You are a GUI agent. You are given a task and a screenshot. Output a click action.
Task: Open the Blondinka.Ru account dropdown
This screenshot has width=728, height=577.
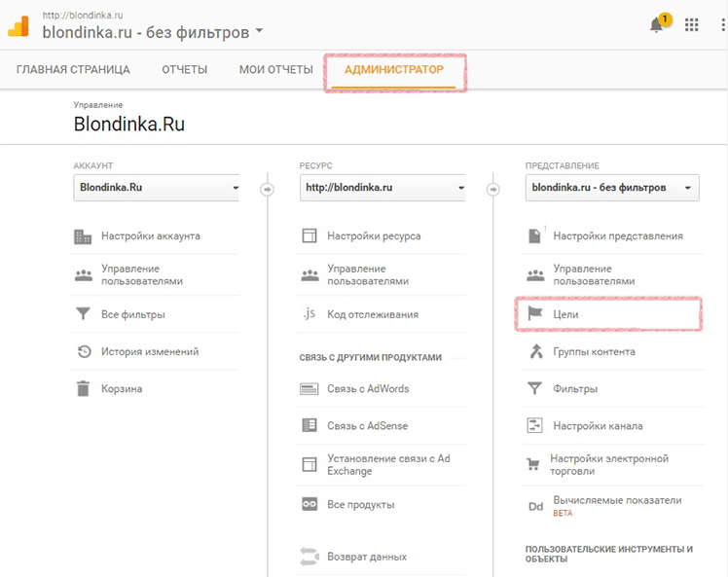click(x=156, y=188)
